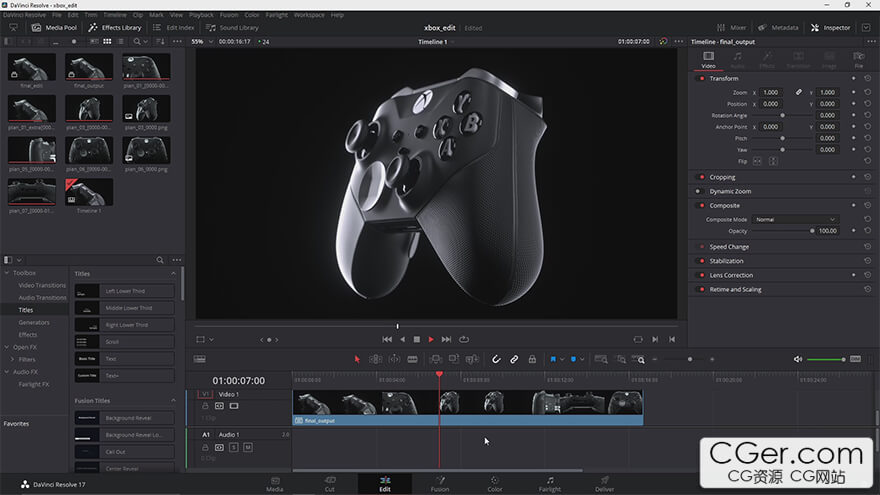
Task: Open the Effects Library panel
Action: click(115, 28)
